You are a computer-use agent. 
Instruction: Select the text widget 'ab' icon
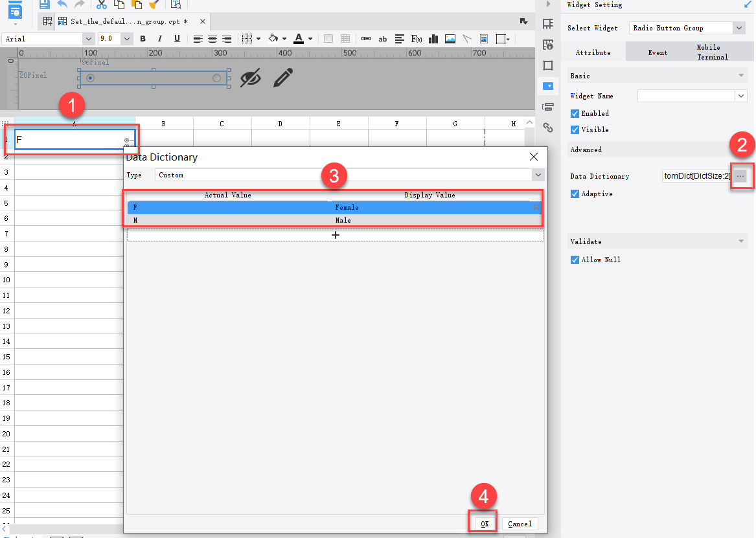tap(382, 39)
